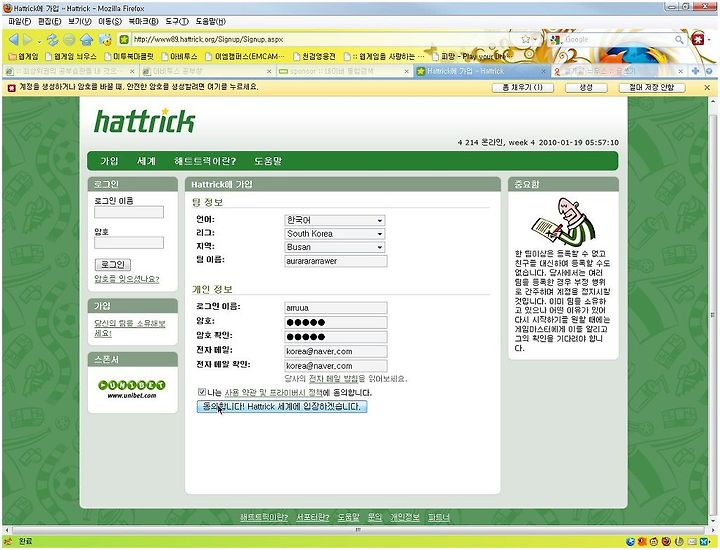Reload the page with the refresh icon
The width and height of the screenshot is (720, 550).
pyautogui.click(x=53, y=40)
